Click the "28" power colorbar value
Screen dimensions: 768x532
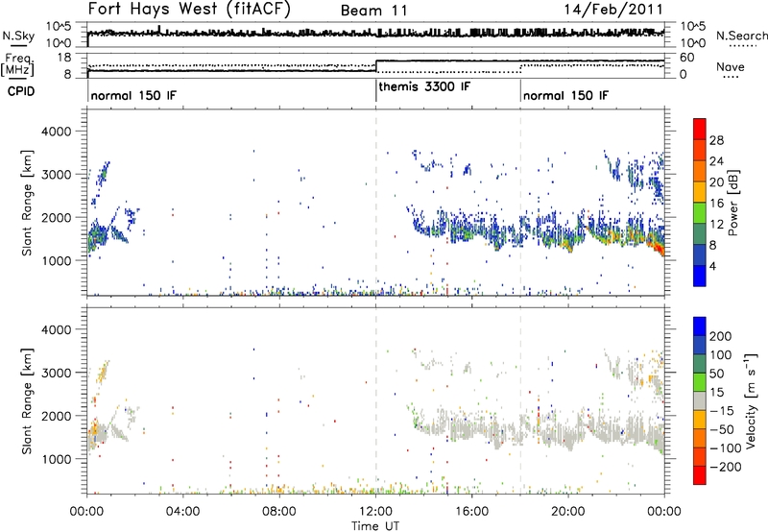tap(716, 140)
